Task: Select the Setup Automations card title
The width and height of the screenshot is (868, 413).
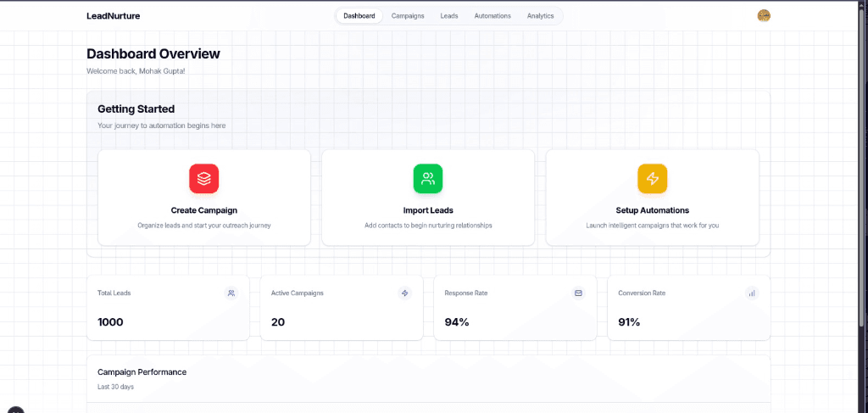Action: tap(652, 210)
